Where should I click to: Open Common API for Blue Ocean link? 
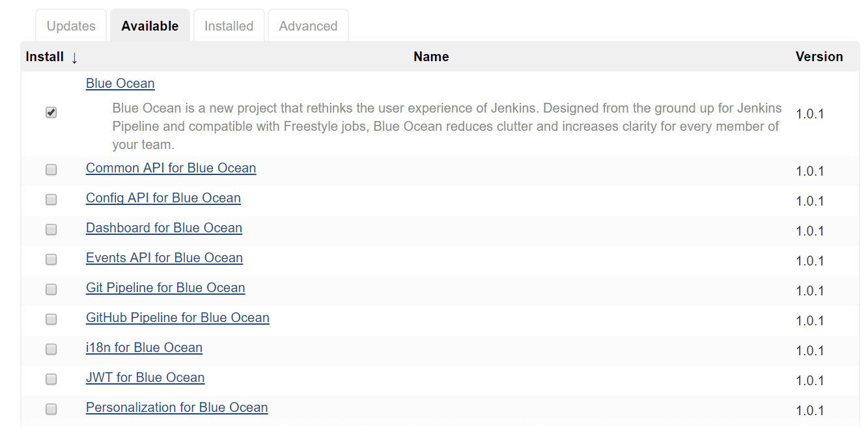[171, 168]
